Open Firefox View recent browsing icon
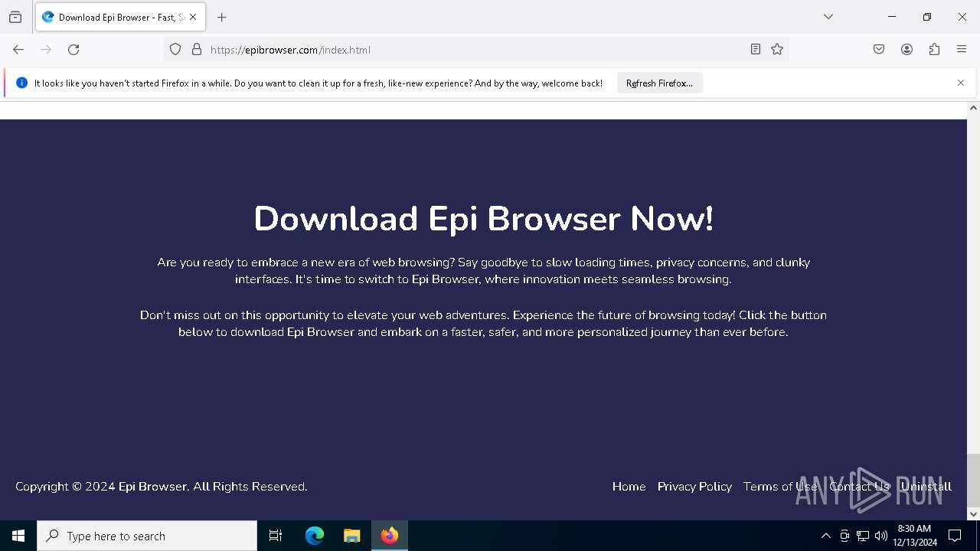 [15, 17]
